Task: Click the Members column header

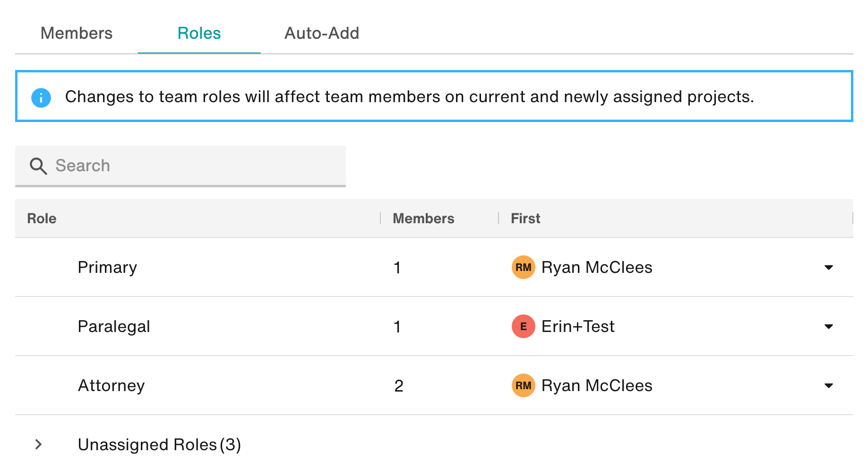Action: click(423, 218)
